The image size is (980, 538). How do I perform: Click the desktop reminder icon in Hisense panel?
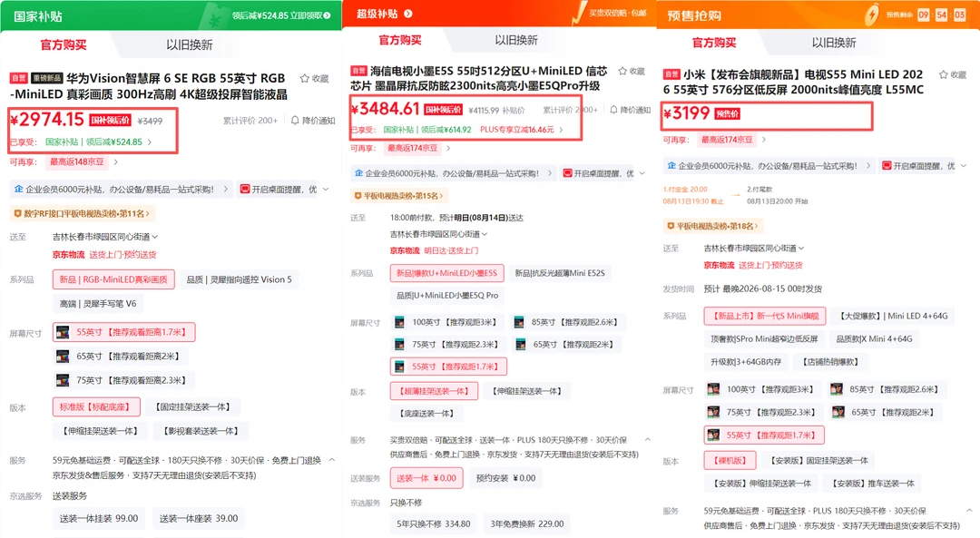pos(567,173)
